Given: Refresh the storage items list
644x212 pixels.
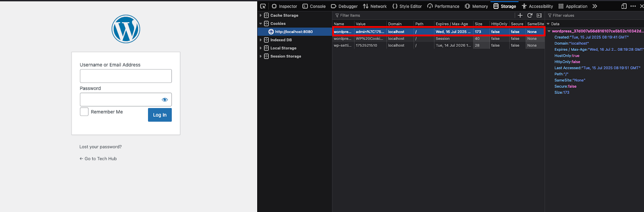Looking at the screenshot, I should [x=530, y=15].
